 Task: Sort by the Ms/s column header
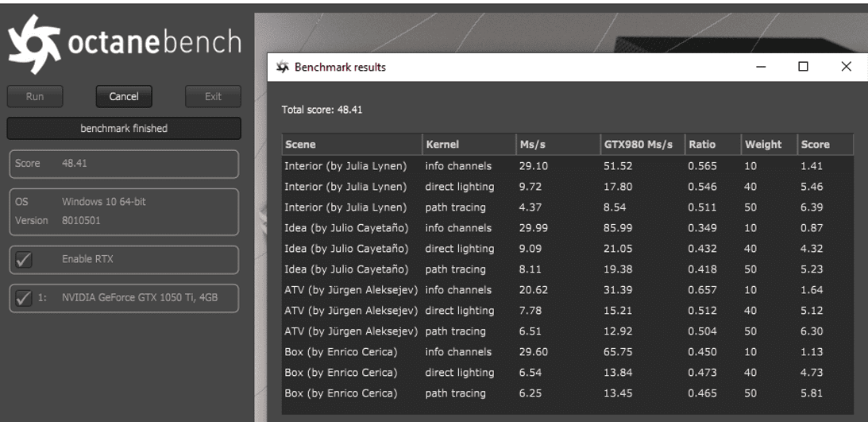(558, 145)
